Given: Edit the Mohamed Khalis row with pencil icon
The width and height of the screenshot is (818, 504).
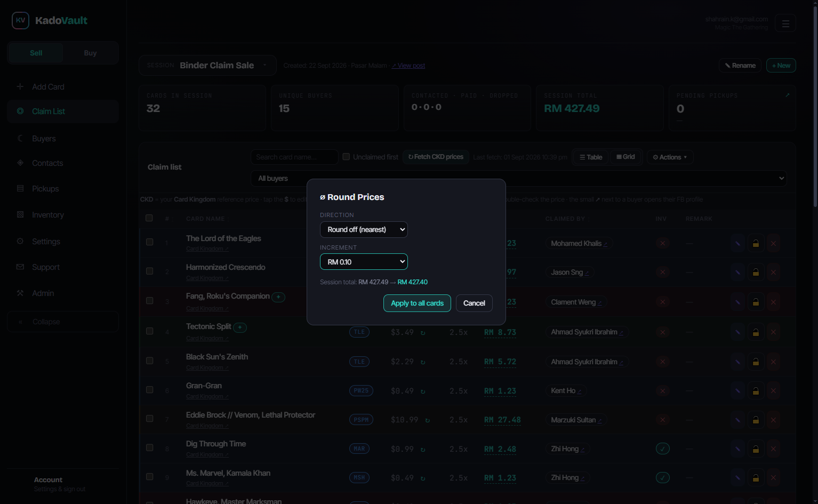Looking at the screenshot, I should point(737,243).
